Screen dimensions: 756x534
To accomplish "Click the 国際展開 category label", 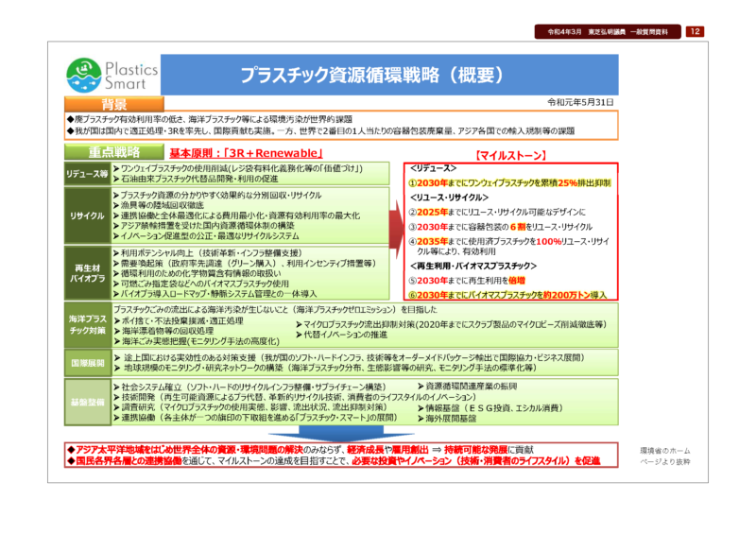I will click(87, 363).
